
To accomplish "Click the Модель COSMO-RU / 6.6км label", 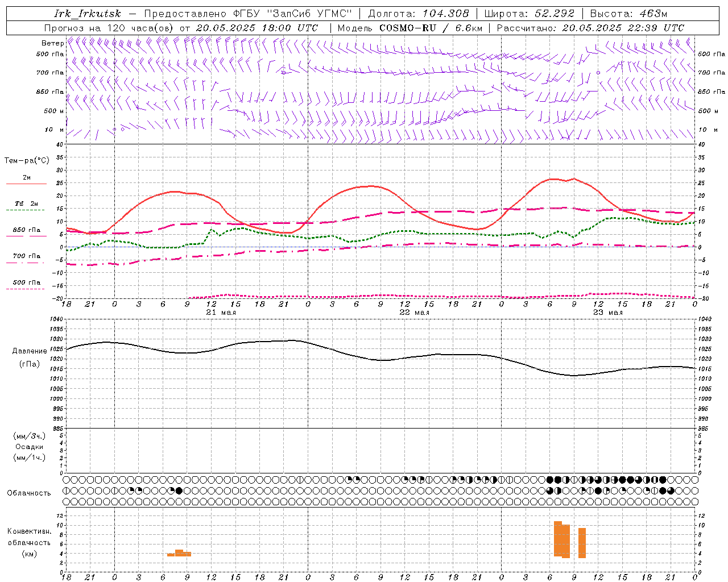I will tap(410, 28).
